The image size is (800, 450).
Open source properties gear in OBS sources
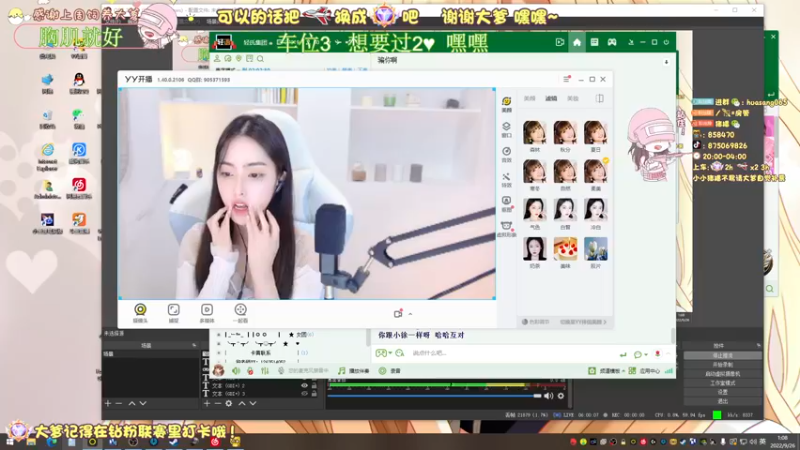click(x=229, y=403)
